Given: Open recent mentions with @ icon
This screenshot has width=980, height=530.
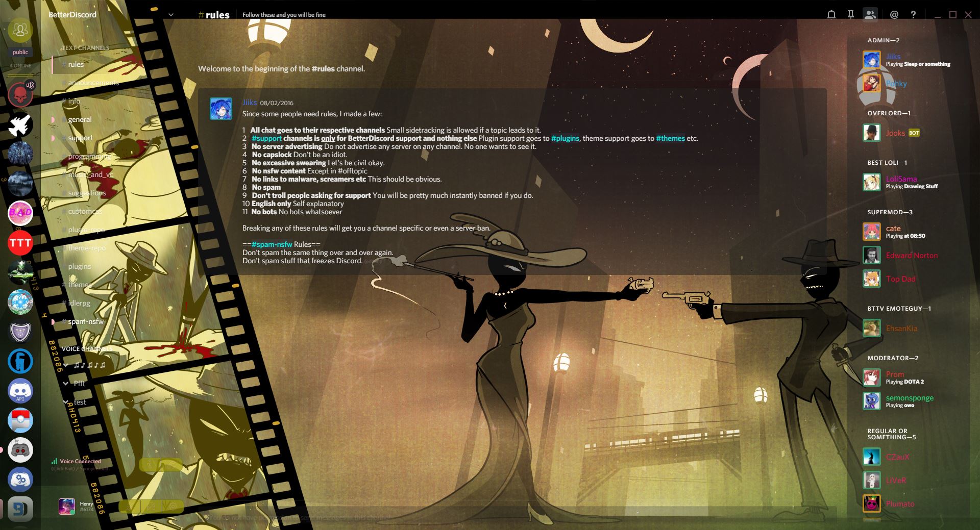Looking at the screenshot, I should (894, 15).
